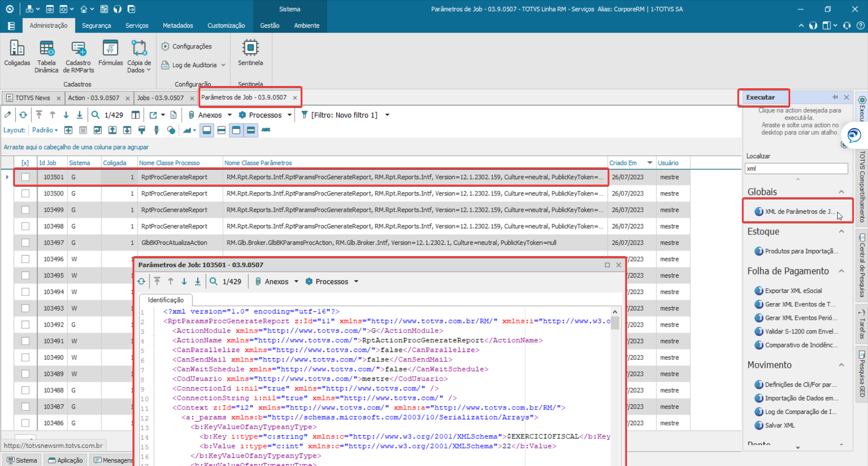Click the layout paint roller icon
This screenshot has width=868, height=466.
click(x=142, y=130)
